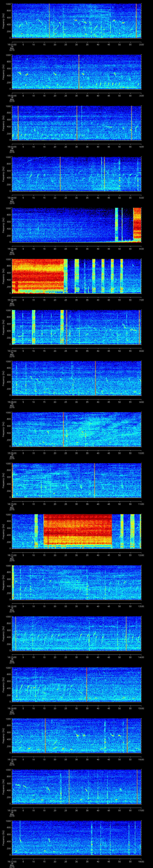Choose the 16:12:00 spectrogram panel
Screen dimensions: 153x868
pyautogui.click(x=76, y=582)
